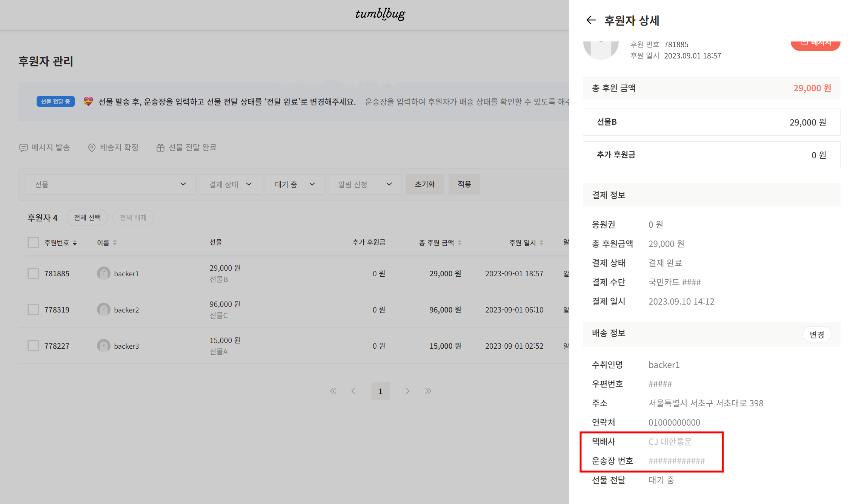Check the box for backer 778319

pyautogui.click(x=33, y=309)
